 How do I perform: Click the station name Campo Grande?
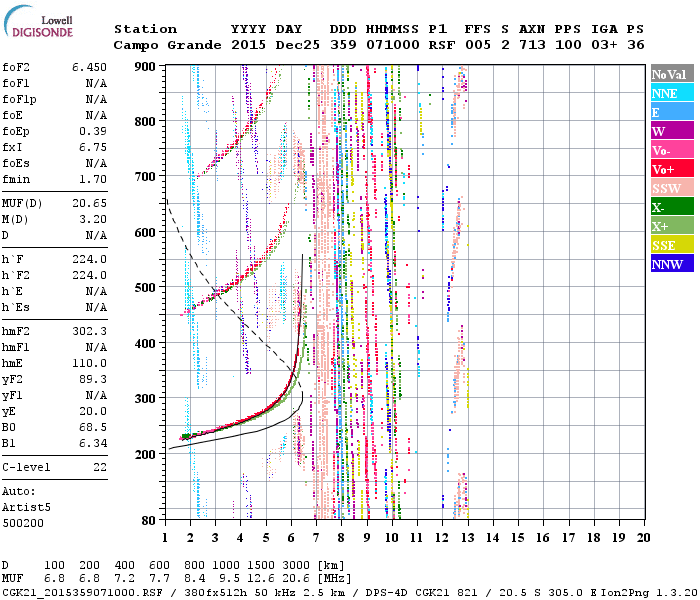point(167,45)
